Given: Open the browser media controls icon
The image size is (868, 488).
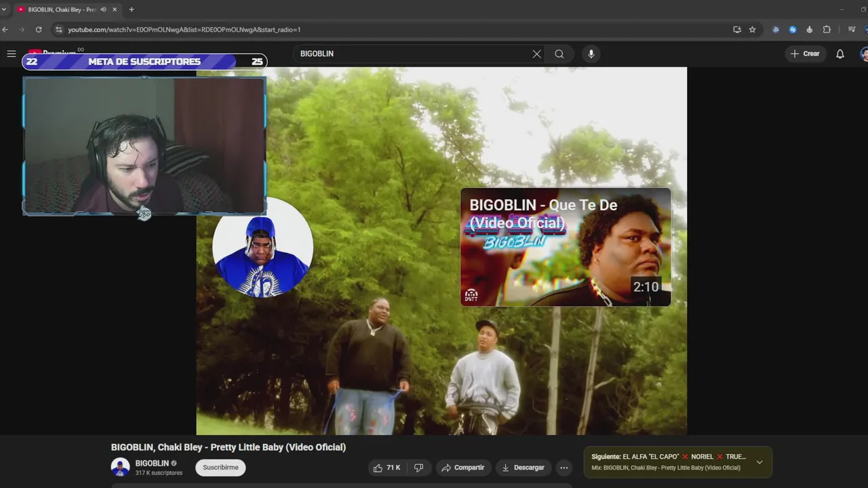Looking at the screenshot, I should 852,30.
